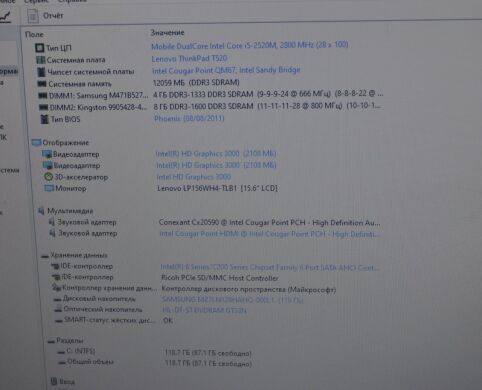Screen dimensions: 482x390
Task: Sort by the Значение column header
Action: pos(167,33)
